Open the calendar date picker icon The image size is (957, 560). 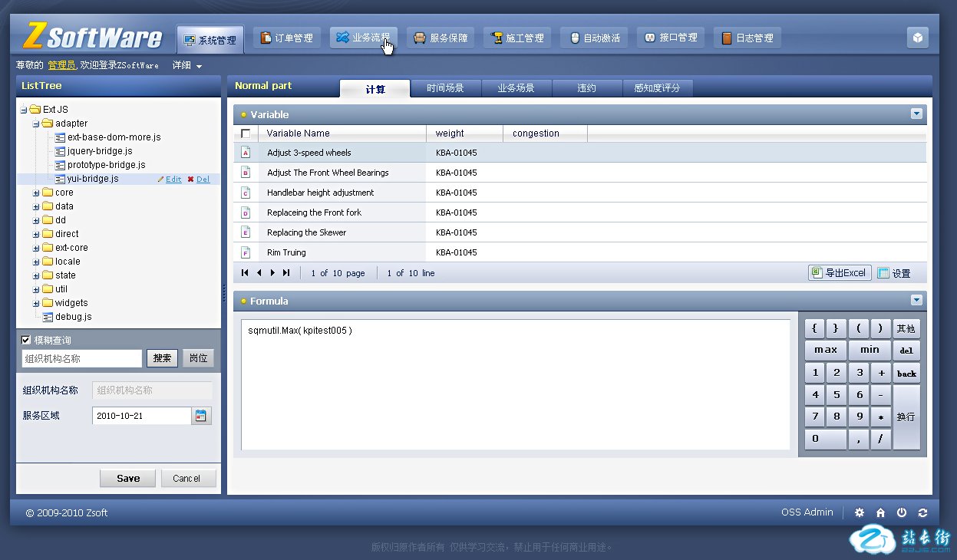point(201,416)
